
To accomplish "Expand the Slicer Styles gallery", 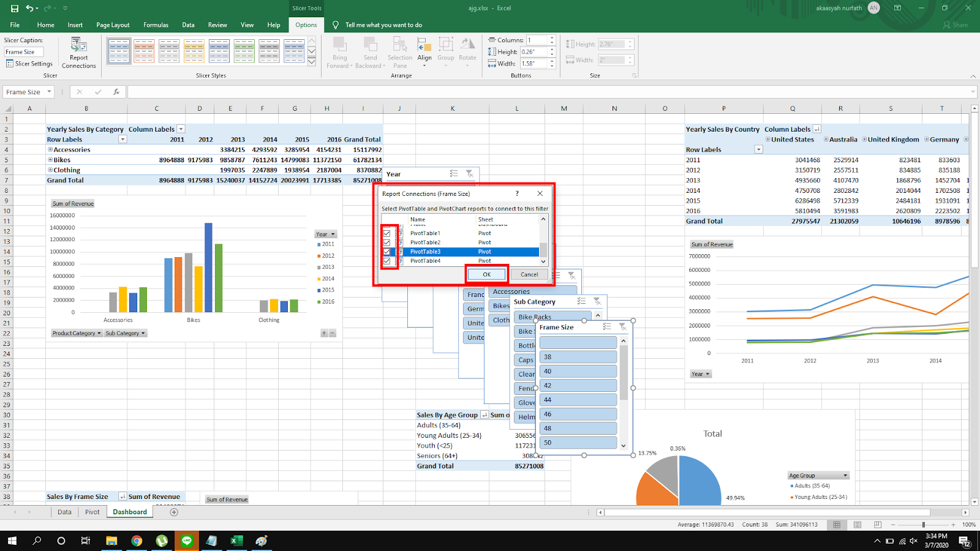I will coord(311,62).
